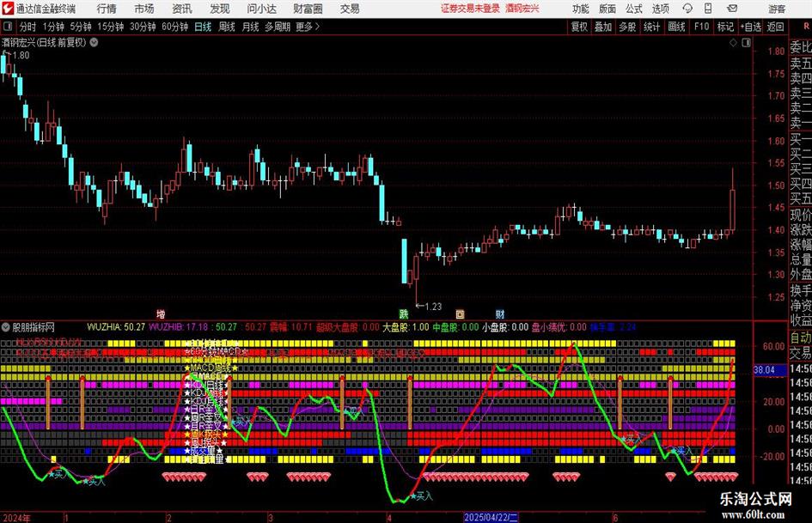This screenshot has height=523, width=812.
Task: Toggle the left panel icon beside 分时
Action: coord(8,27)
